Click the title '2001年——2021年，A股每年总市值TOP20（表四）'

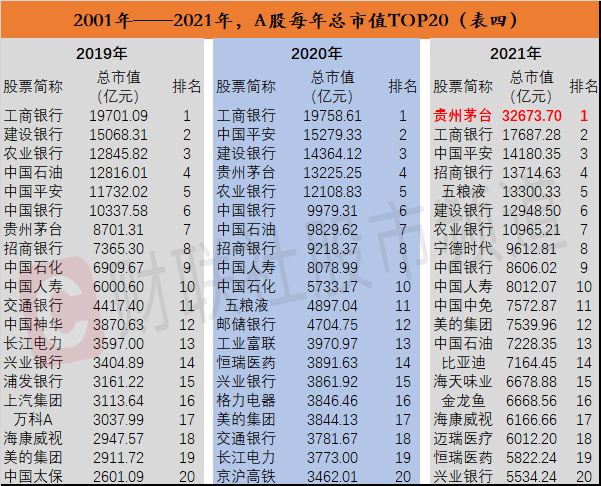click(x=296, y=20)
